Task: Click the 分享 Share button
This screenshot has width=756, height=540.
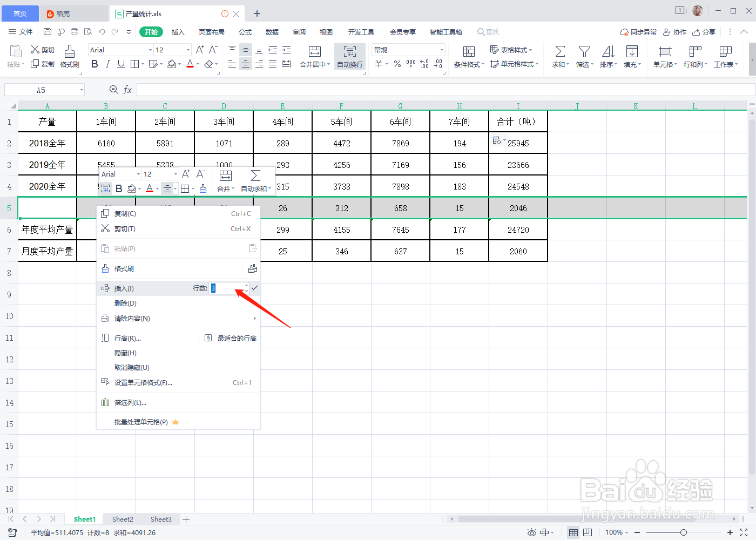Action: [x=704, y=32]
